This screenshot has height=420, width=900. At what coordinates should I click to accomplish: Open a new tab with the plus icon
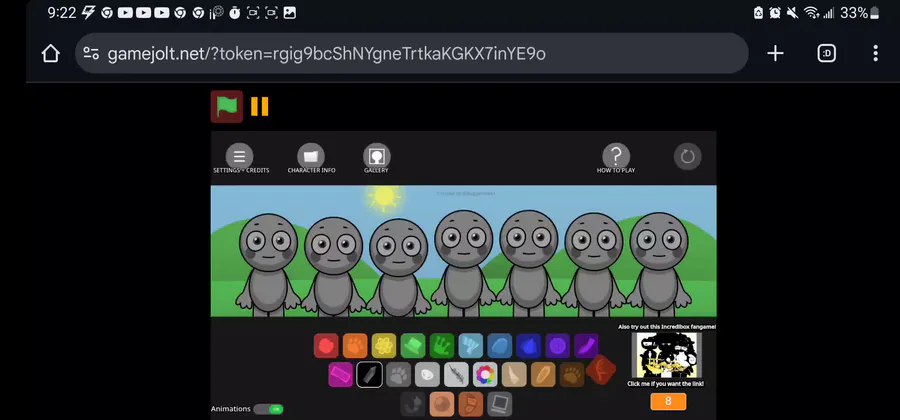(775, 53)
